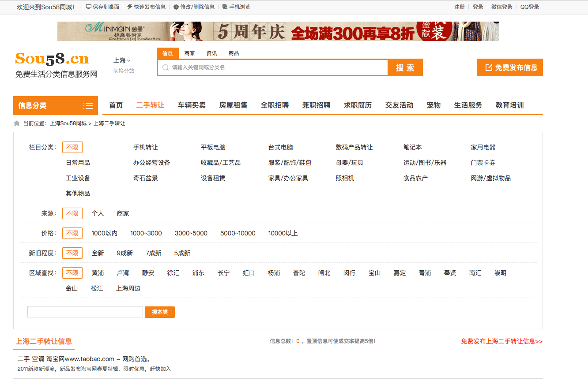
Task: Click the magnifier icon in search box
Action: [x=166, y=67]
